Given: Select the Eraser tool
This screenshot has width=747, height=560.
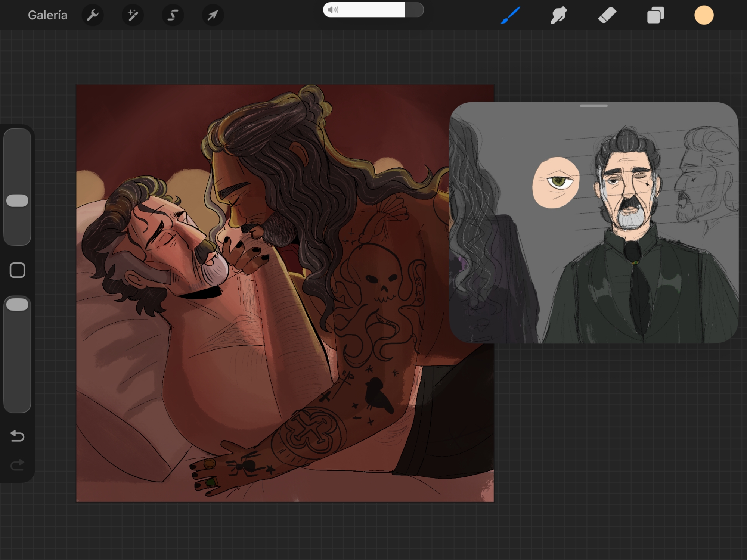Looking at the screenshot, I should [x=607, y=15].
